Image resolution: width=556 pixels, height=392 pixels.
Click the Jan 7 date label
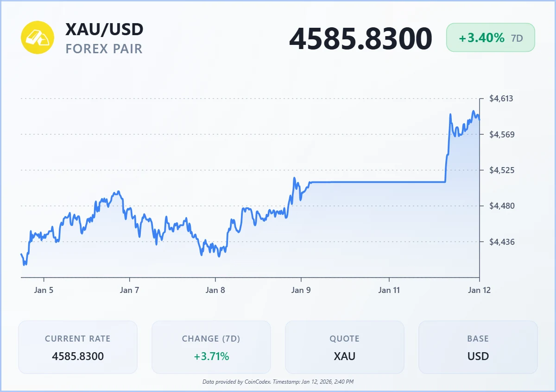[x=129, y=291]
